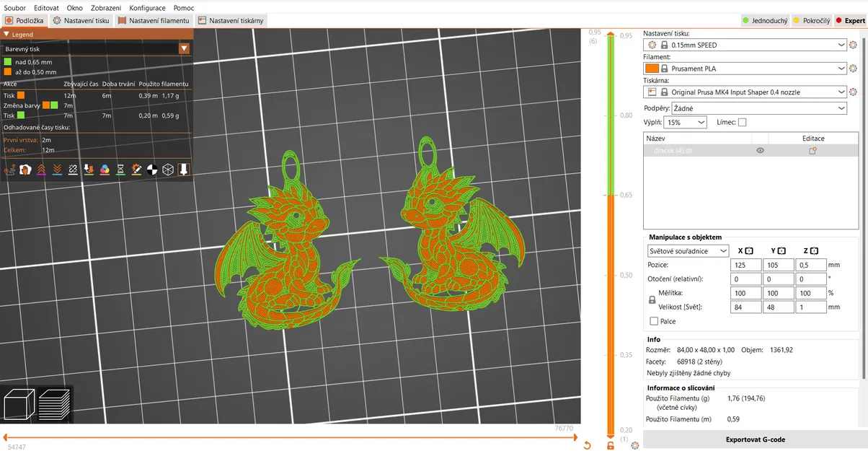Switch to the Nastavení tiskárny tab
This screenshot has height=451, width=868.
point(231,21)
